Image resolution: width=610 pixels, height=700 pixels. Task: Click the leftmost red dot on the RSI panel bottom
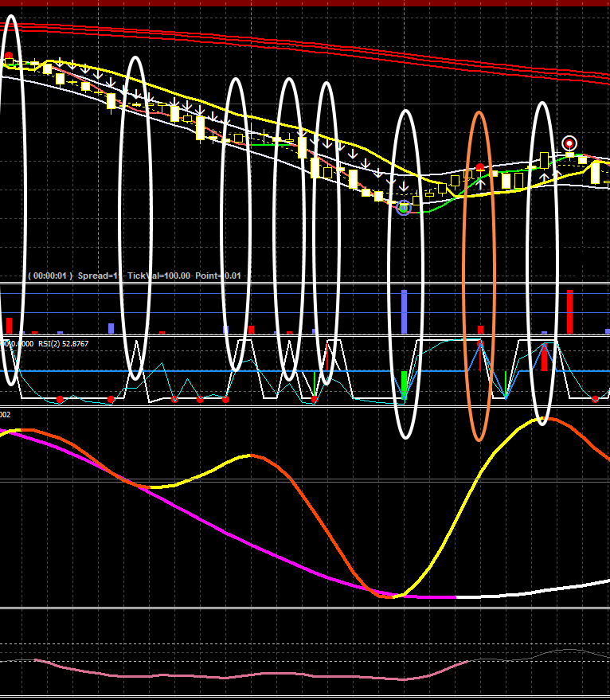pos(60,400)
